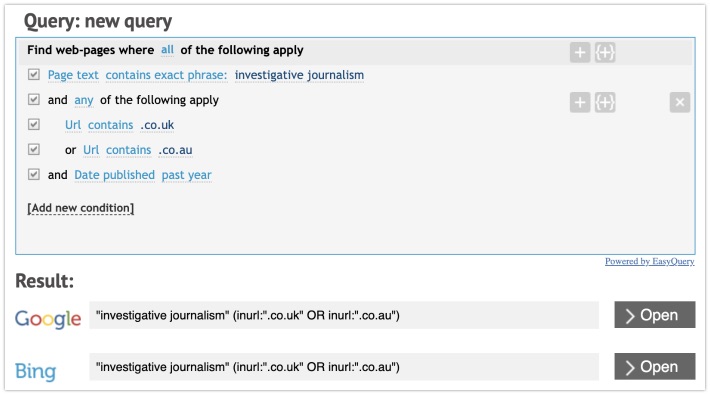Add condition plus icon in top header row
This screenshot has width=710, height=395.
580,53
